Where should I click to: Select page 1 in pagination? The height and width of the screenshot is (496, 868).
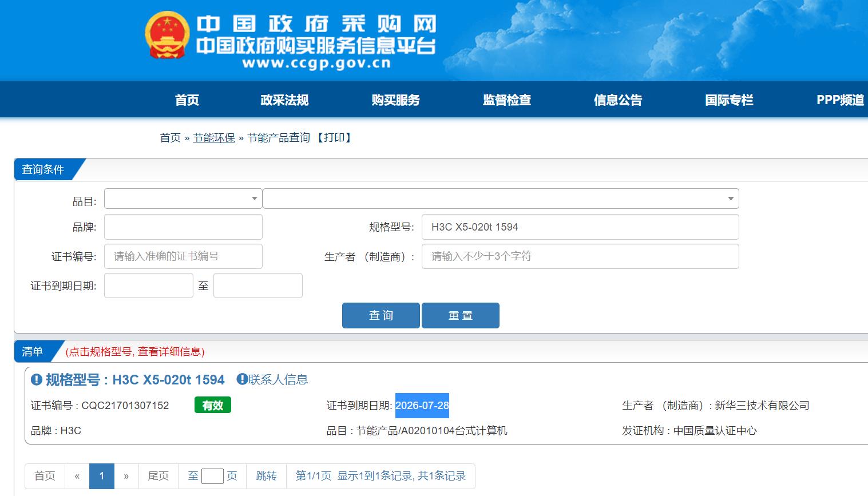coord(102,476)
